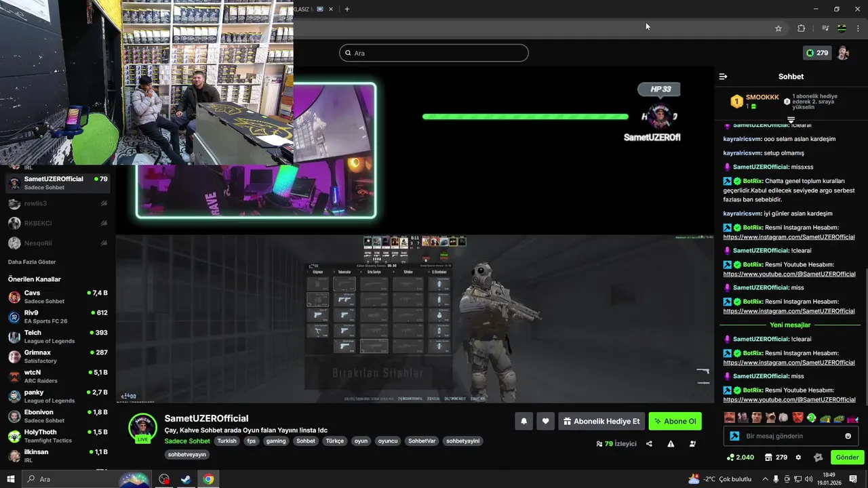Select the sohbetveyayin tag
The width and height of the screenshot is (868, 488).
186,454
